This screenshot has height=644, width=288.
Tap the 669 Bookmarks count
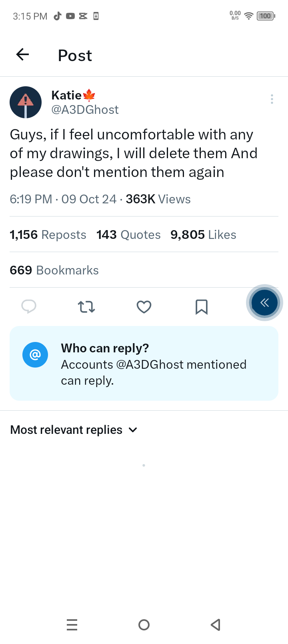click(x=54, y=270)
